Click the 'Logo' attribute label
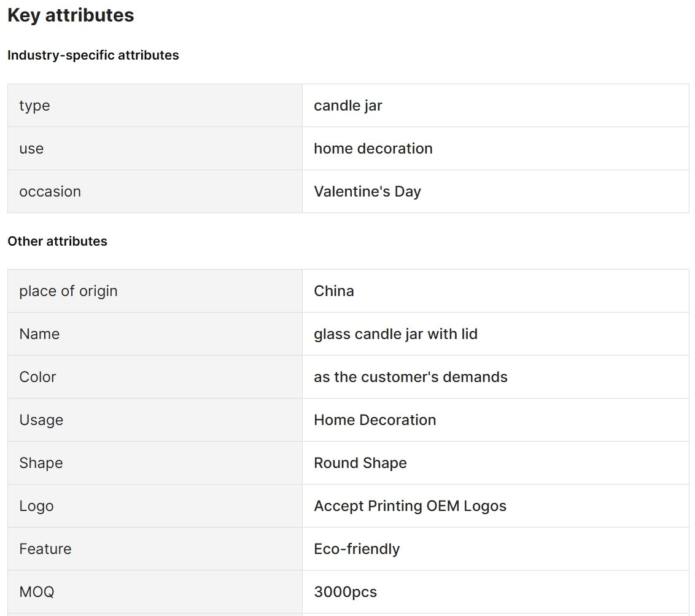The width and height of the screenshot is (695, 616). (x=36, y=506)
